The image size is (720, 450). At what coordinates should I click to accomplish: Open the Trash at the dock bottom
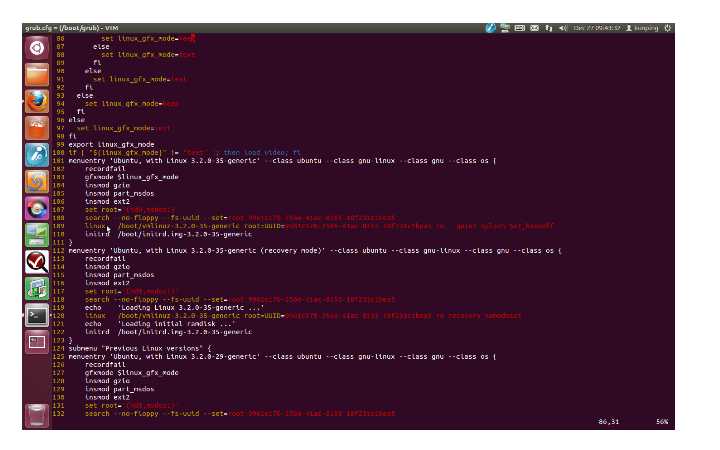point(37,416)
